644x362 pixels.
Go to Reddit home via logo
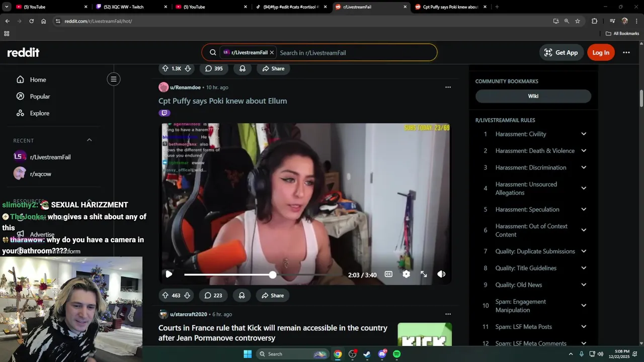tap(23, 52)
